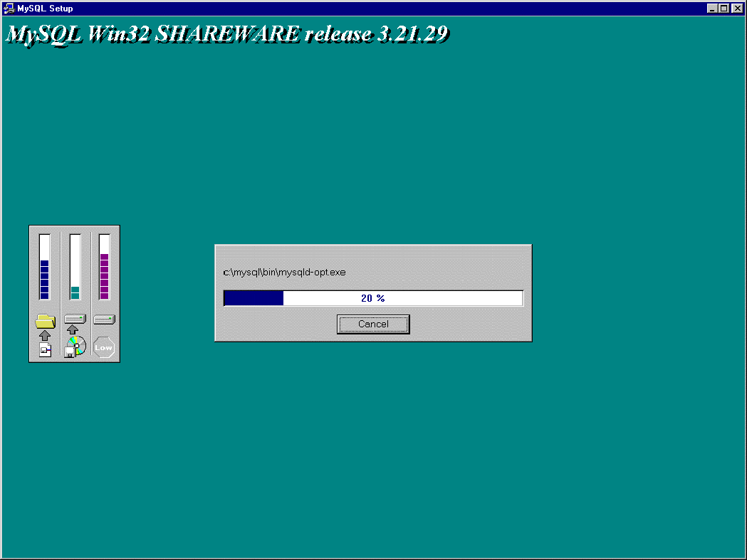The width and height of the screenshot is (747, 560).
Task: Maximize the MySQL Setup window
Action: point(724,8)
